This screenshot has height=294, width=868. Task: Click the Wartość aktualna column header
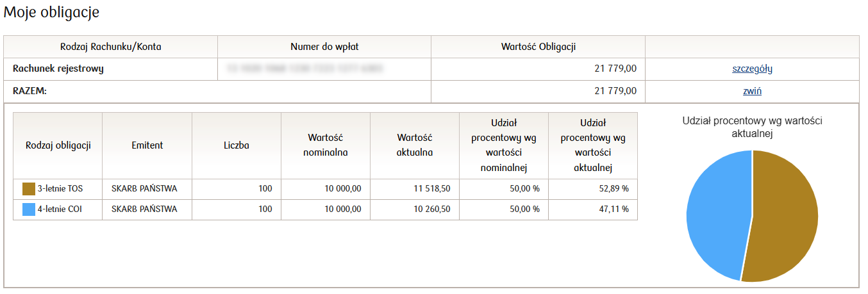415,145
